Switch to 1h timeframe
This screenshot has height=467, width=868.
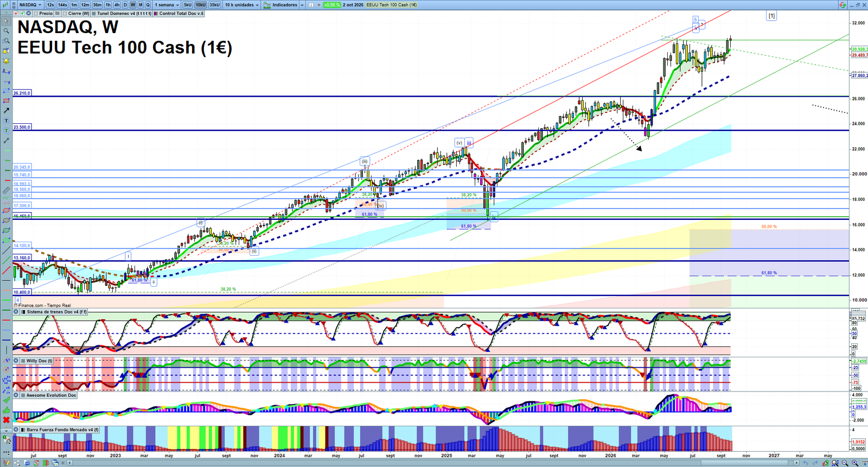tap(108, 5)
